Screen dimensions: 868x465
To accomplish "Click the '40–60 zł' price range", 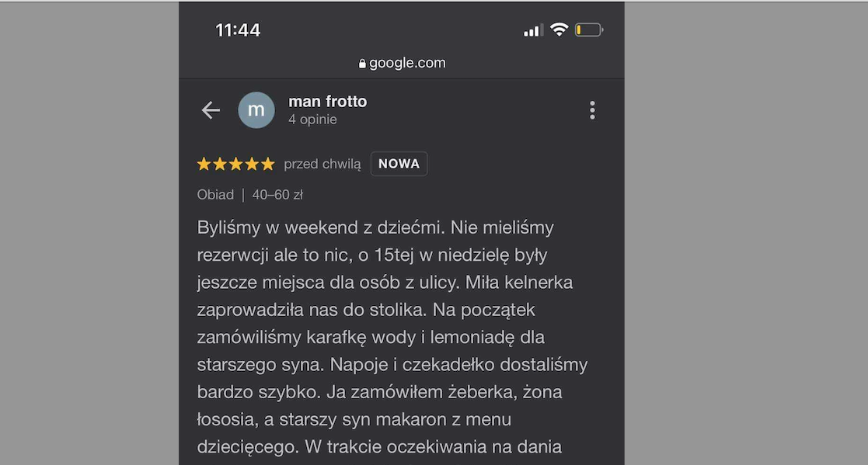I will [x=277, y=195].
